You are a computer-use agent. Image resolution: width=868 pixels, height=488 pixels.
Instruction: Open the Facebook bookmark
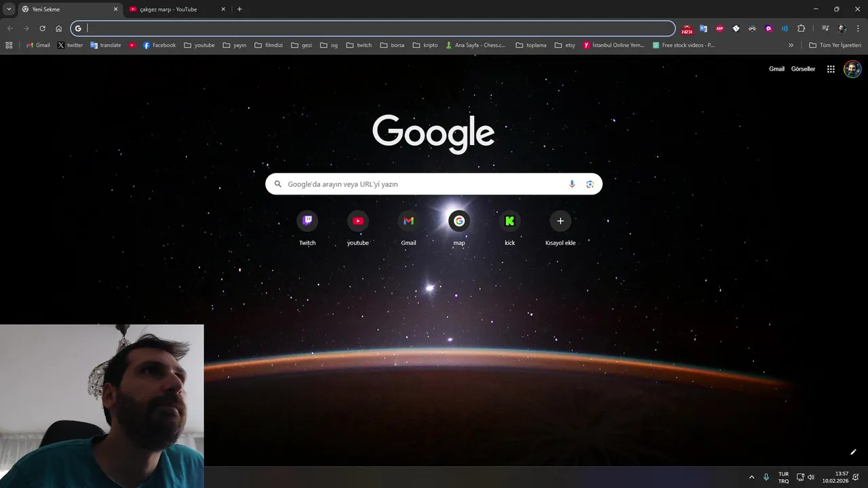click(159, 45)
